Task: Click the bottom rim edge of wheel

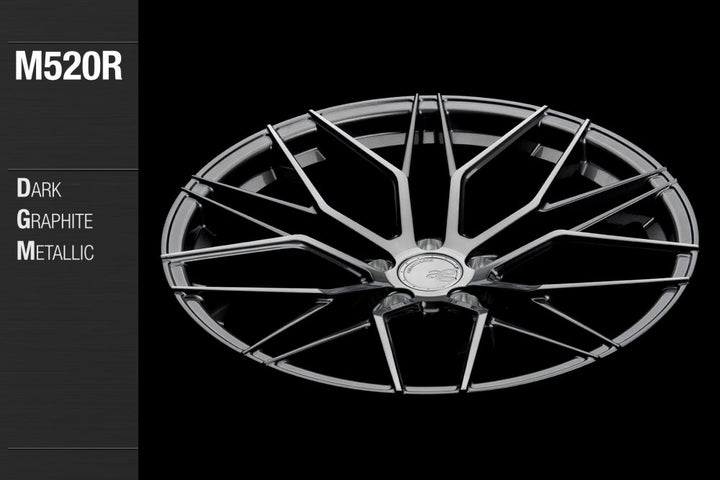Action: pyautogui.click(x=430, y=388)
